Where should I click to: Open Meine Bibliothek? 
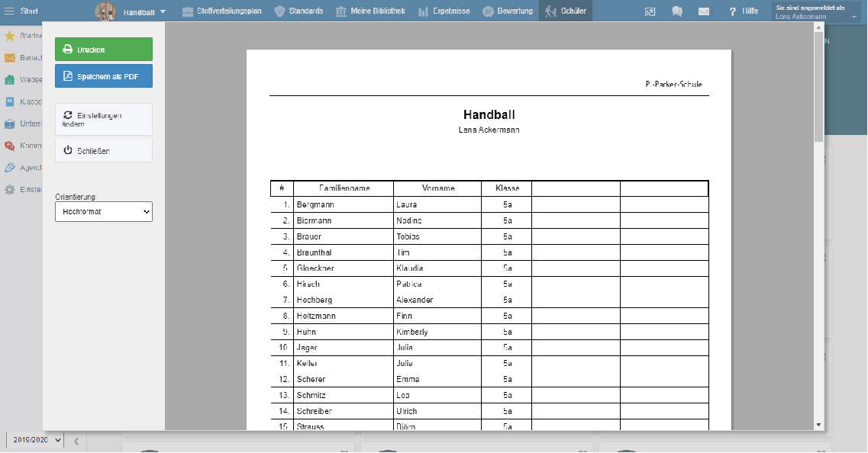click(x=370, y=11)
